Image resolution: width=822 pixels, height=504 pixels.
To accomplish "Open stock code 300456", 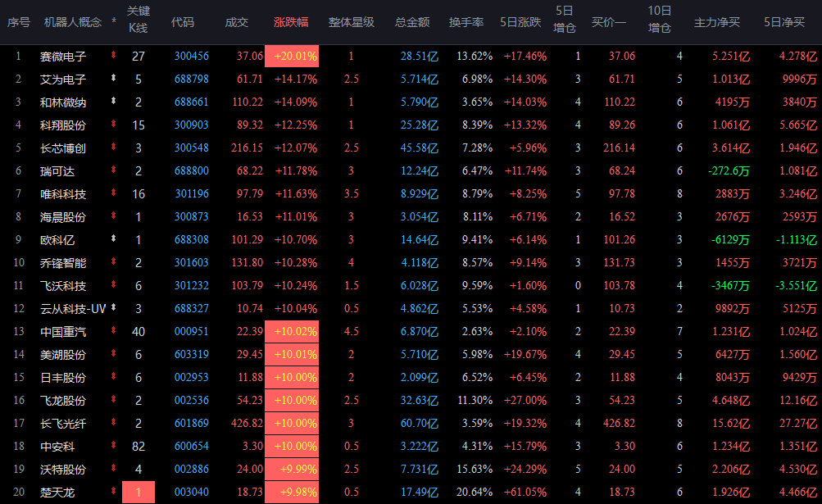I will (191, 56).
